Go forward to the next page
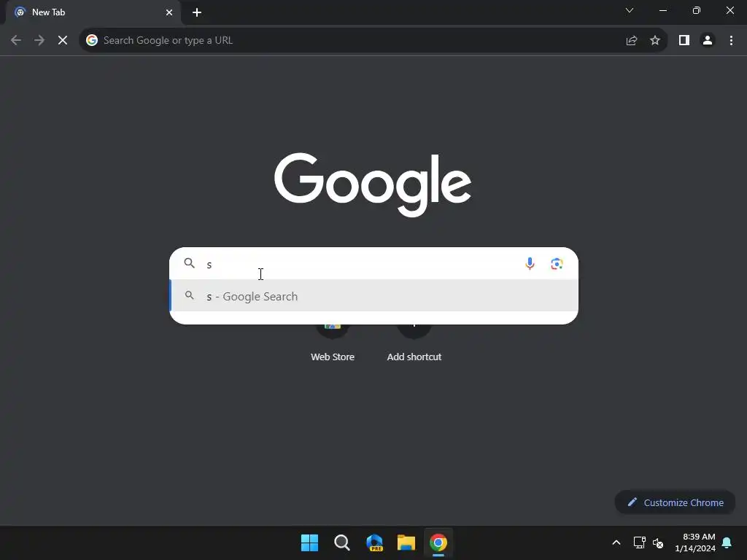 tap(39, 41)
